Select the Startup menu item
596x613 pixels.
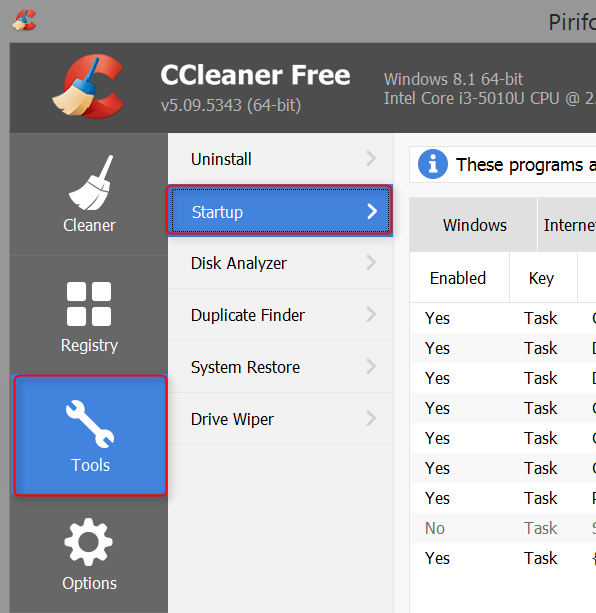(280, 211)
